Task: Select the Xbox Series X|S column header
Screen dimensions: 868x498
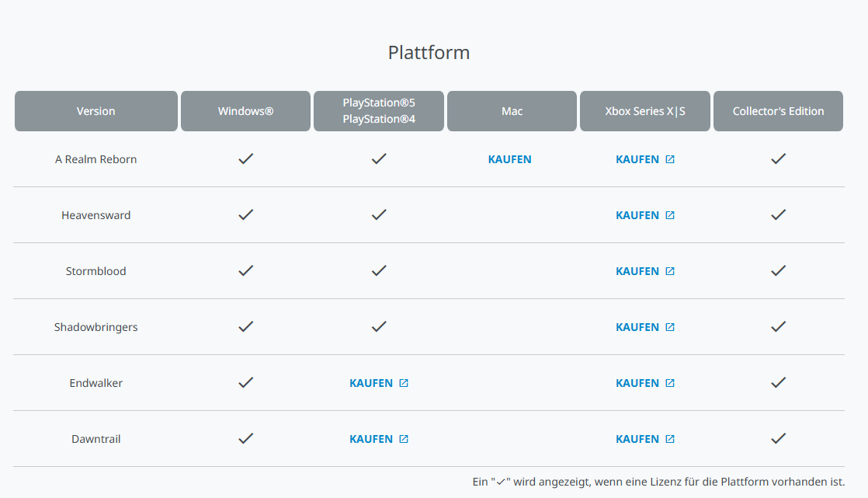Action: tap(645, 111)
